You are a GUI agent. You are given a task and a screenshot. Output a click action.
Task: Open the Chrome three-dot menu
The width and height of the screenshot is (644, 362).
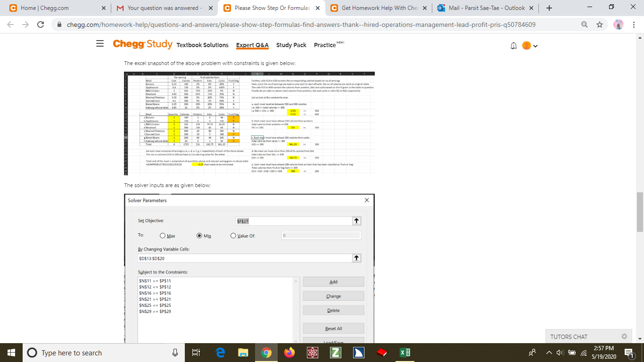pos(633,25)
